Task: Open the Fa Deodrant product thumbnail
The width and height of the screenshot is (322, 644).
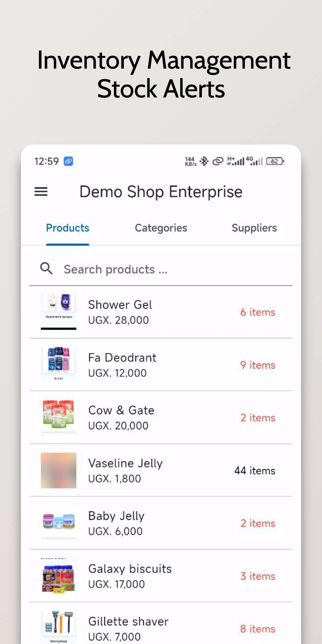Action: pos(58,365)
